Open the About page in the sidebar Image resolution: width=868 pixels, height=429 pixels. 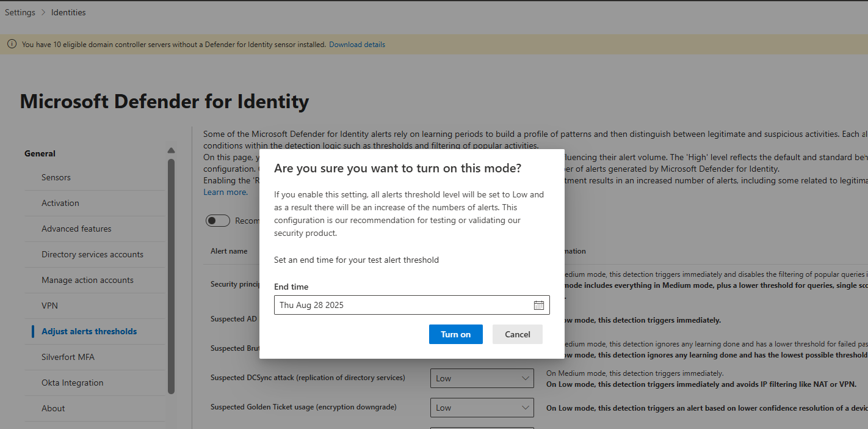tap(53, 408)
